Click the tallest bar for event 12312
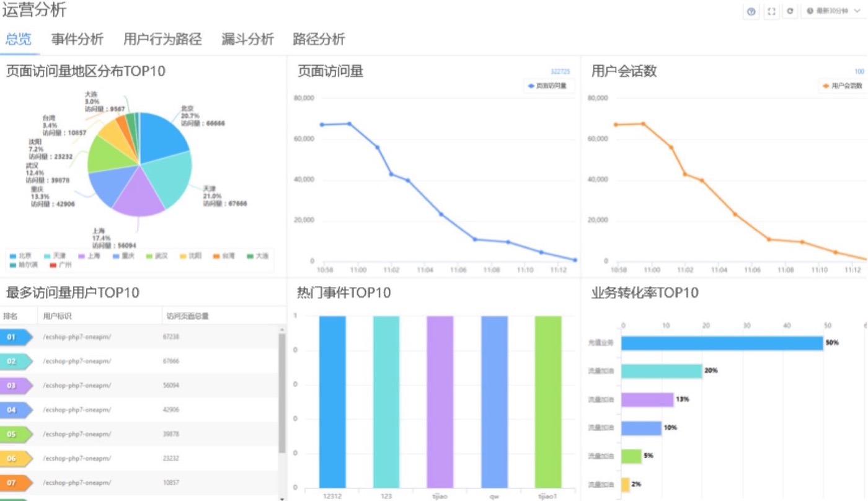868x501 pixels. click(331, 403)
